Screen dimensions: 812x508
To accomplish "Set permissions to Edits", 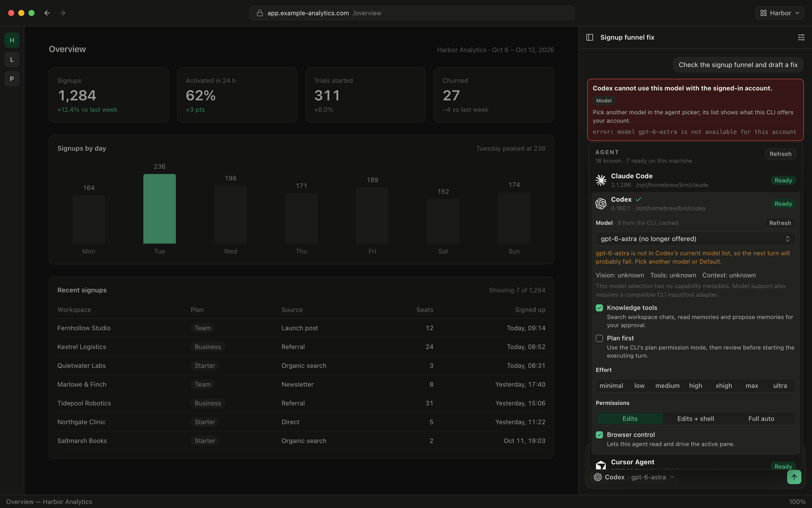I will coord(630,419).
